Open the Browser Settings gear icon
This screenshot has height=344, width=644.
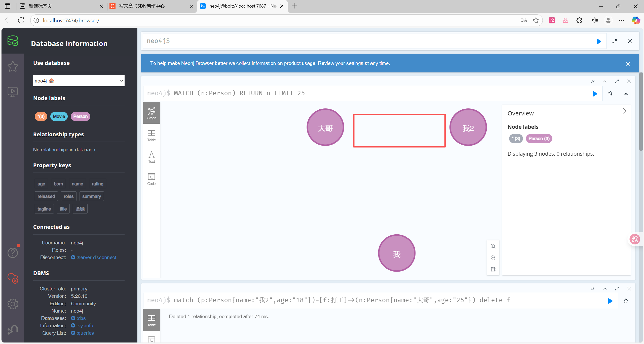point(13,304)
